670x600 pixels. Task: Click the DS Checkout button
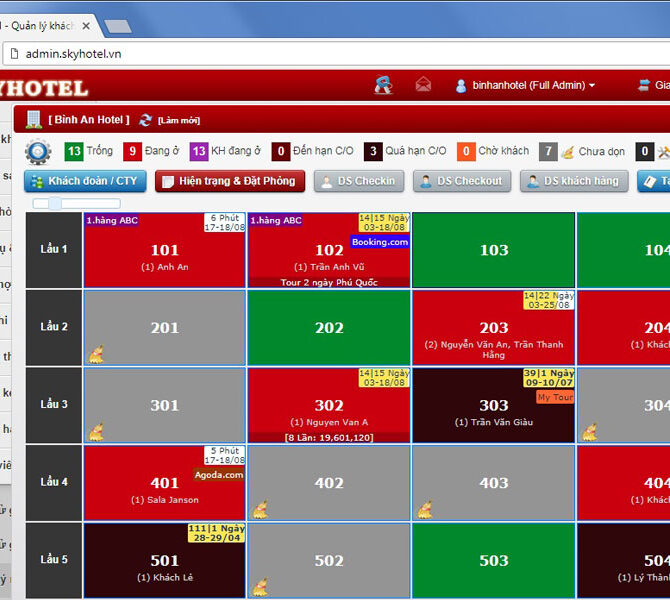[x=461, y=181]
